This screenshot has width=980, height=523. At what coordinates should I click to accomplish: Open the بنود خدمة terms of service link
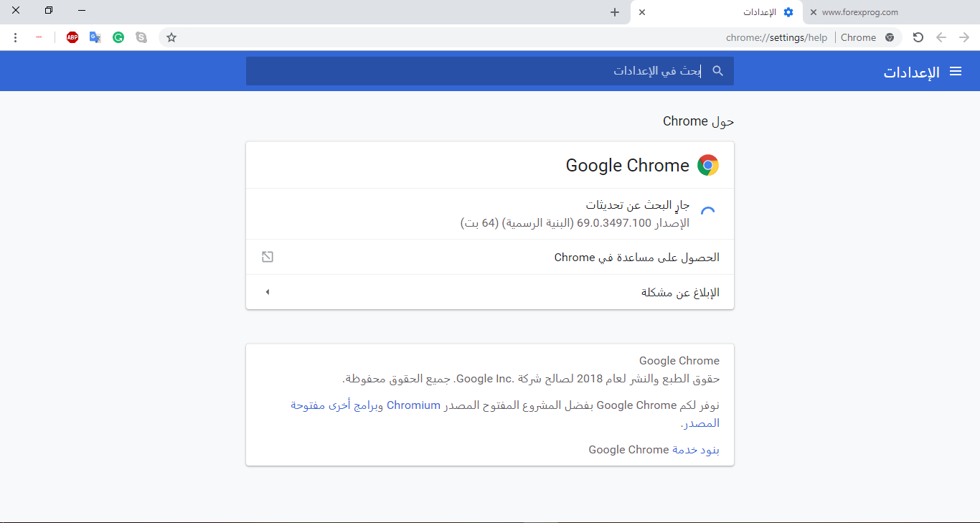[696, 450]
